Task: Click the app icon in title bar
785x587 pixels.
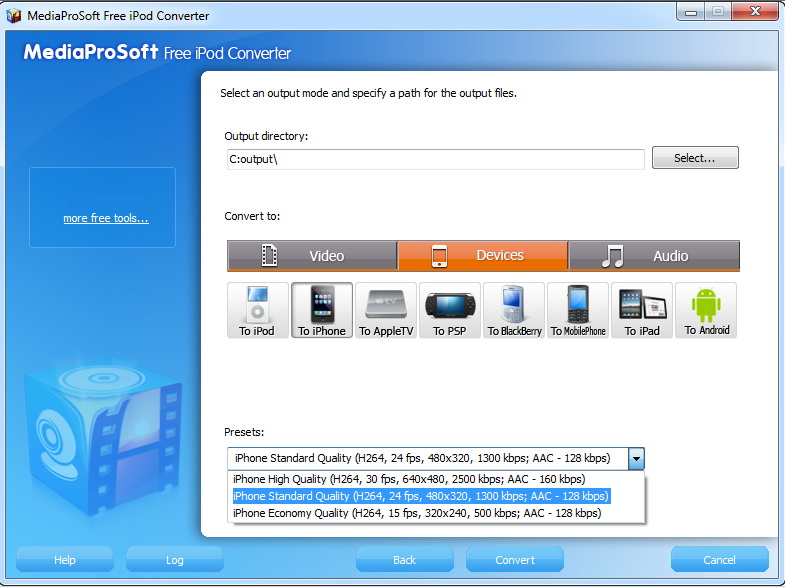Action: 14,16
